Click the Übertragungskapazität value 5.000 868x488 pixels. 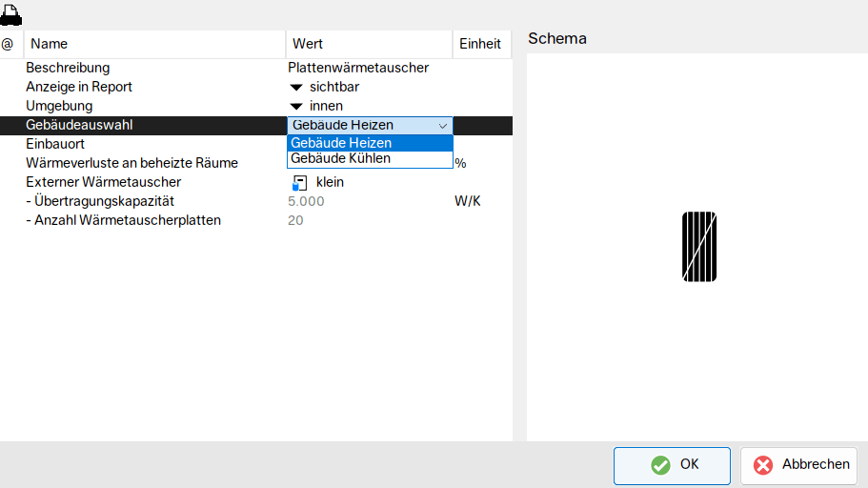coord(306,201)
